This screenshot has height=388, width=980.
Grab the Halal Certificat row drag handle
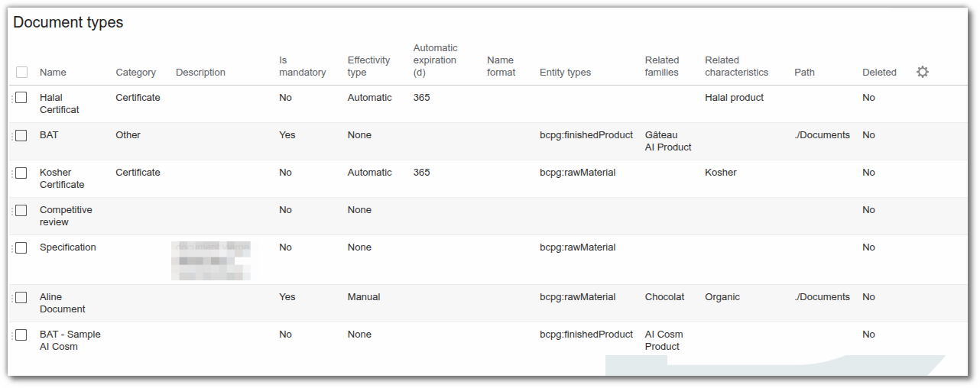tap(12, 98)
